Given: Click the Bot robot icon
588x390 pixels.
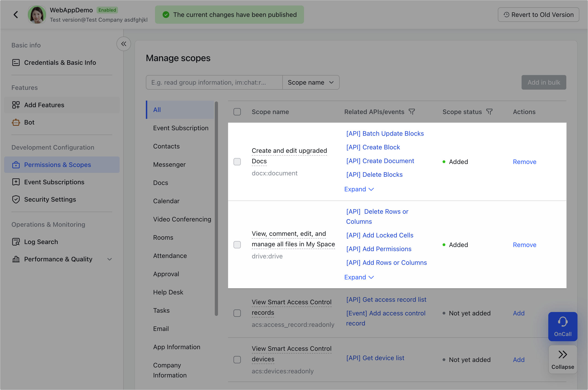Looking at the screenshot, I should tap(16, 122).
